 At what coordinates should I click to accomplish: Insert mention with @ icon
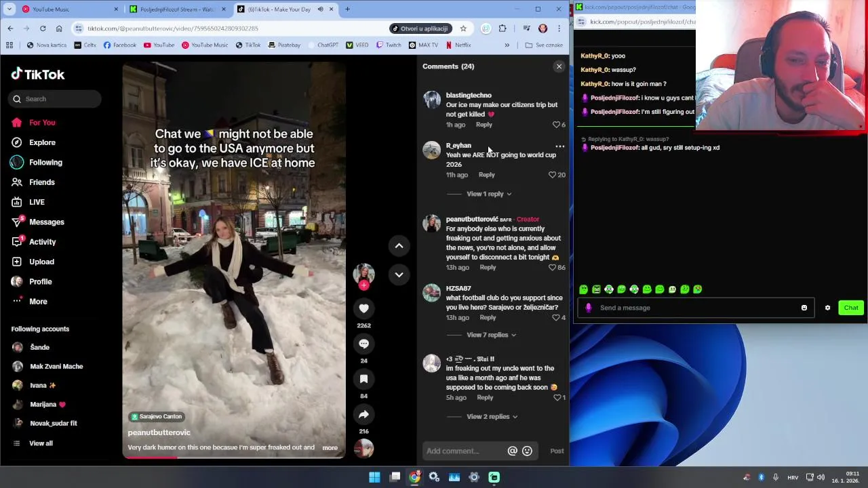[x=512, y=451]
